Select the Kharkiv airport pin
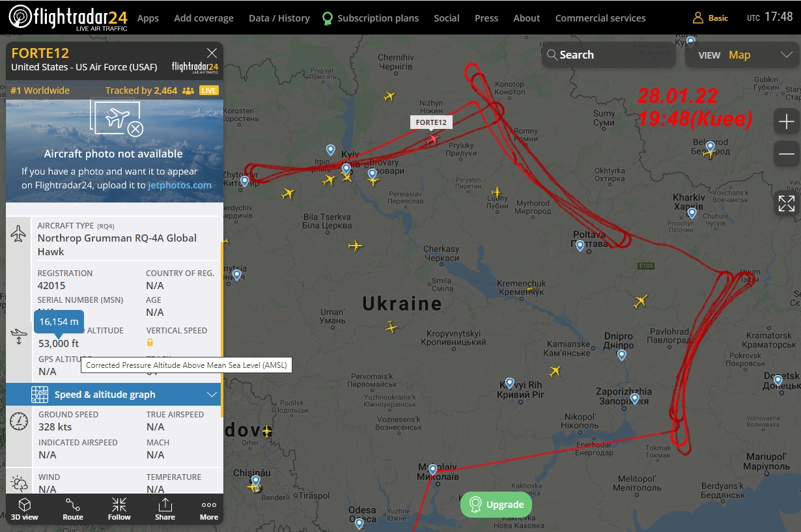The image size is (801, 532). point(692,212)
